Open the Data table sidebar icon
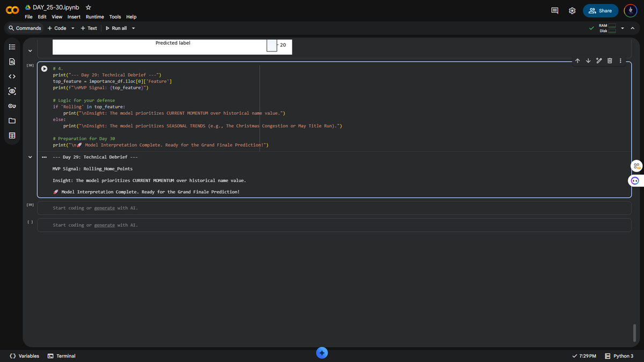Viewport: 644px width, 362px height. pyautogui.click(x=12, y=136)
